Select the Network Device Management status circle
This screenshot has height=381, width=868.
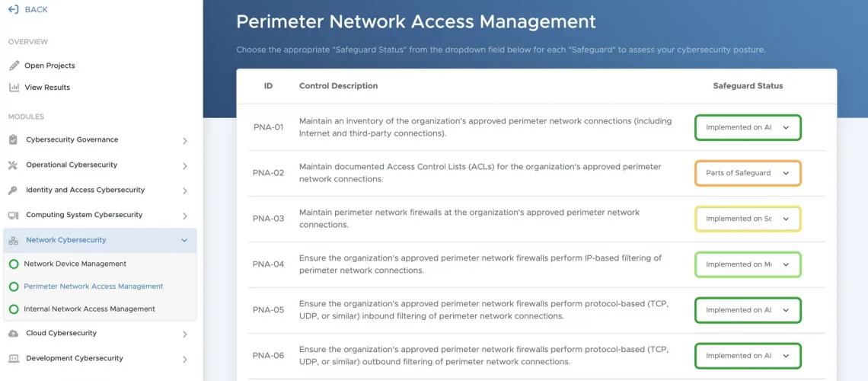[14, 264]
